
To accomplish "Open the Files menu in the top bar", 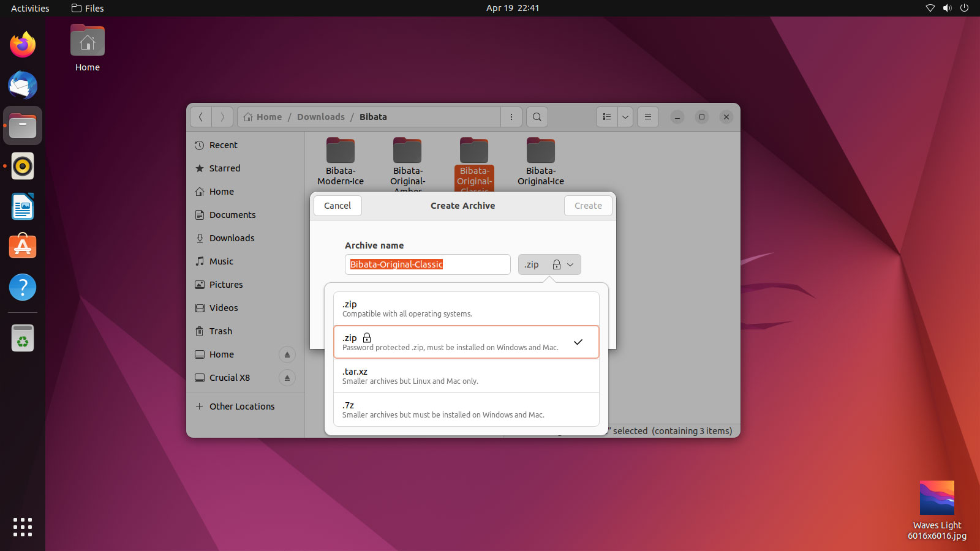I will [87, 8].
